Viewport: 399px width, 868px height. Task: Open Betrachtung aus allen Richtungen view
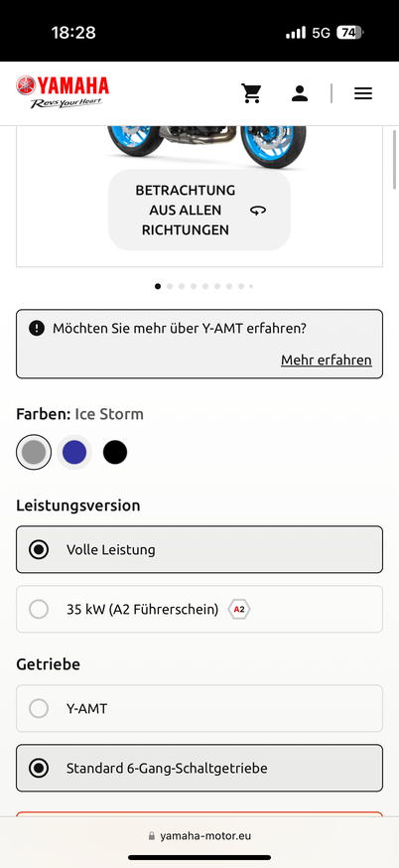pyautogui.click(x=199, y=210)
